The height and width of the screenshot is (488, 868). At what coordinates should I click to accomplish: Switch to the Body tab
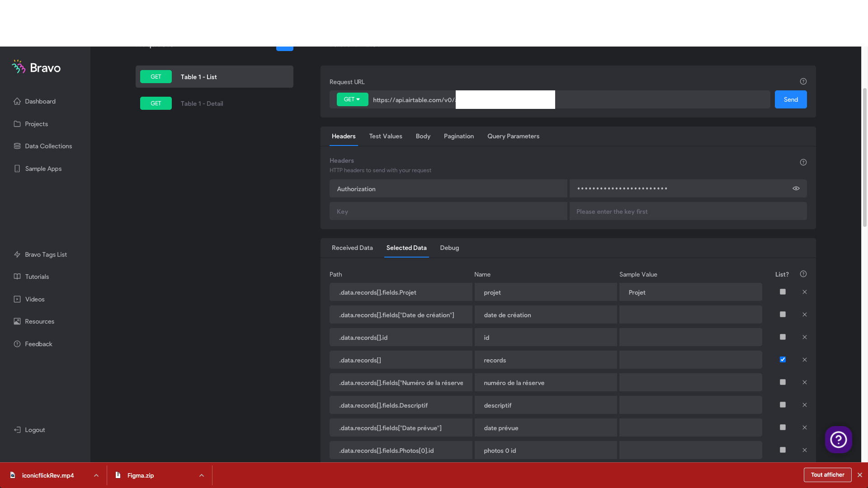(423, 136)
